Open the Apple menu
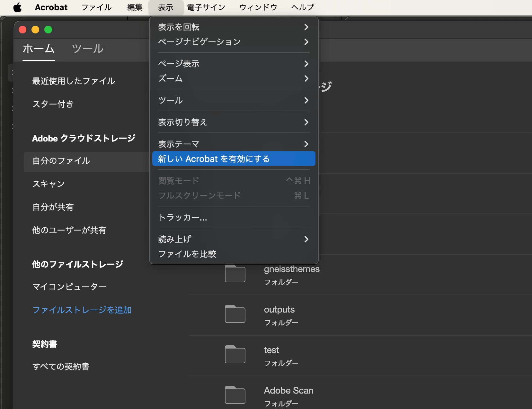The width and height of the screenshot is (532, 409). [18, 7]
